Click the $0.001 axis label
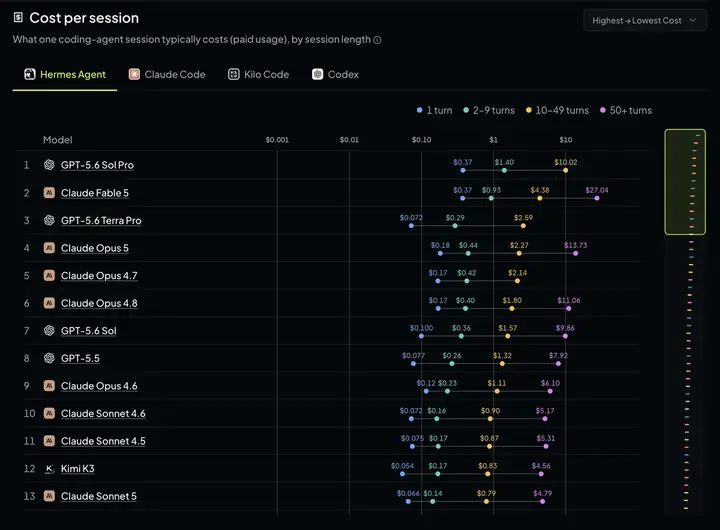Image resolution: width=720 pixels, height=530 pixels. (277, 140)
